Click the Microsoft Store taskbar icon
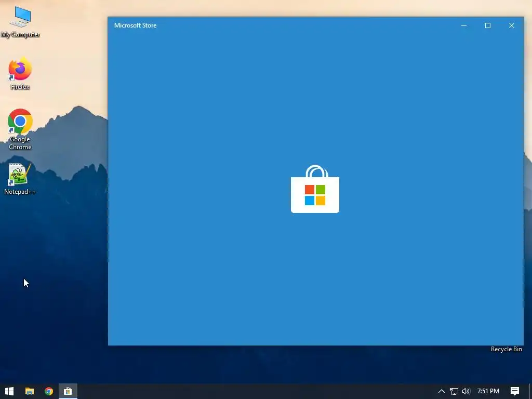Screen dimensions: 532x399 coord(68,391)
